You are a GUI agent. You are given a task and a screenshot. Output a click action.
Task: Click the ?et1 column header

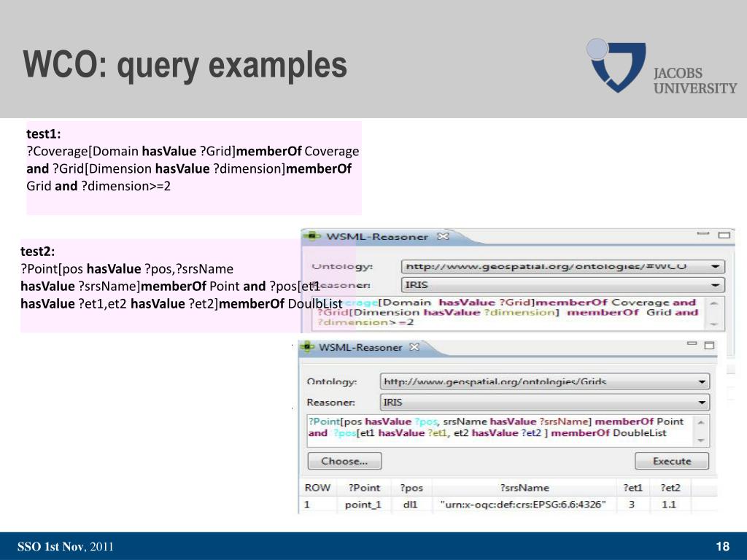point(632,488)
